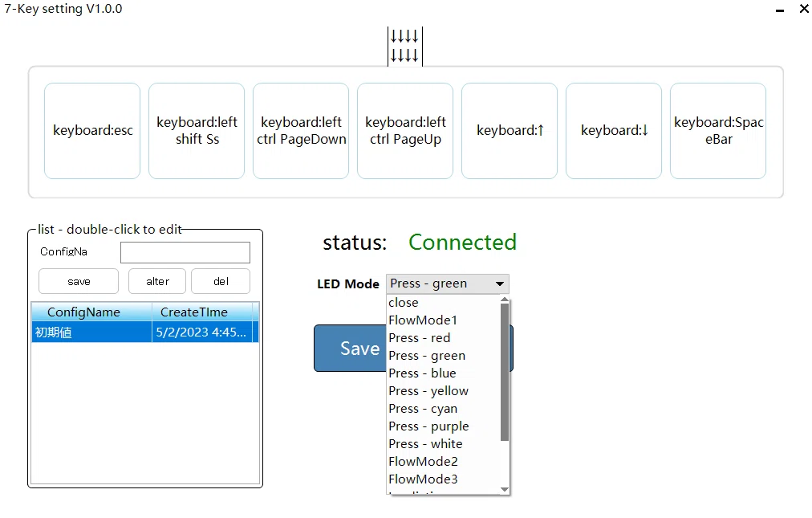Choose FlowMode1 in LED mode list
The width and height of the screenshot is (812, 518).
[445, 320]
